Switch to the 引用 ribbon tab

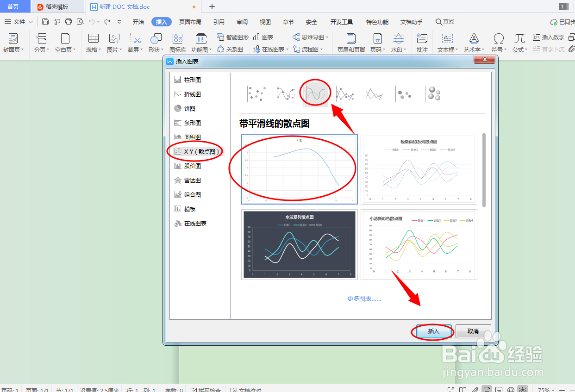click(x=219, y=22)
